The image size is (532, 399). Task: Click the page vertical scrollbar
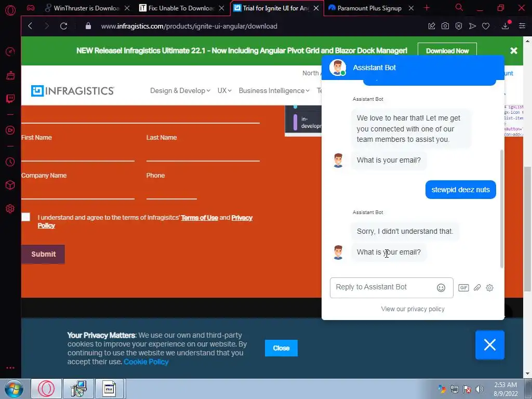[527, 229]
